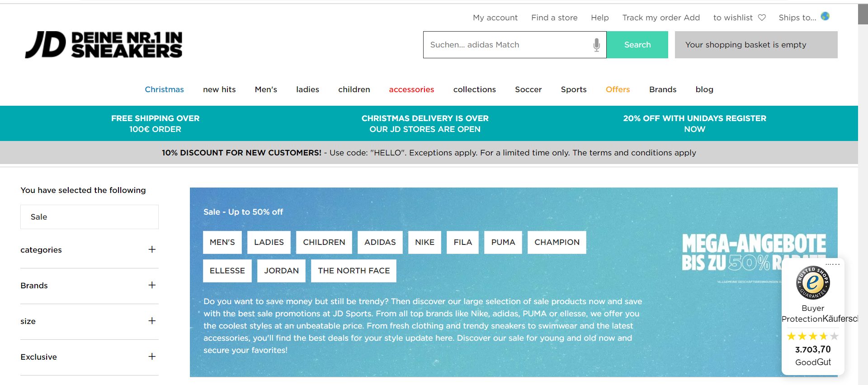Filter sale by NIKE button

coord(425,242)
